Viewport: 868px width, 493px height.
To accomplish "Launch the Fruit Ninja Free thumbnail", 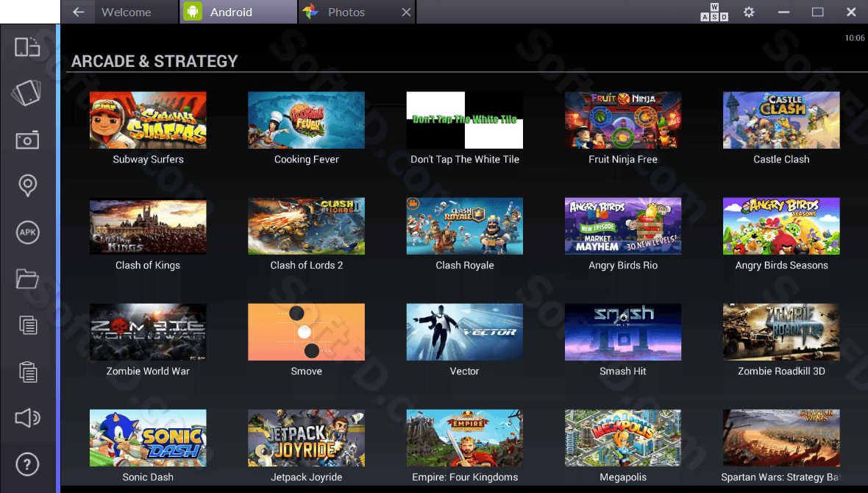I will [x=623, y=120].
